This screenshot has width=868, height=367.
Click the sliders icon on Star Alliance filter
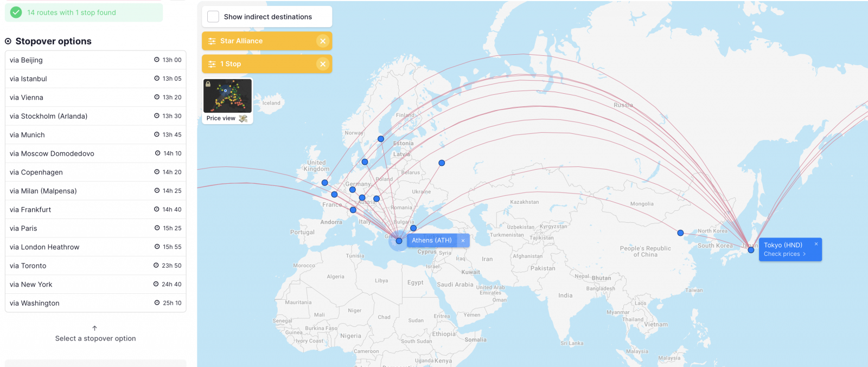click(212, 41)
